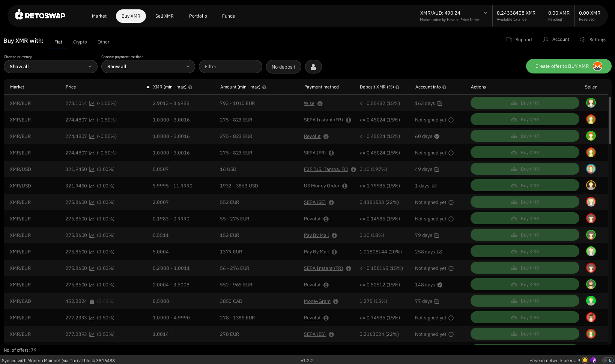Toggle the matching accounts person filter button
This screenshot has width=615, height=364.
[x=313, y=67]
